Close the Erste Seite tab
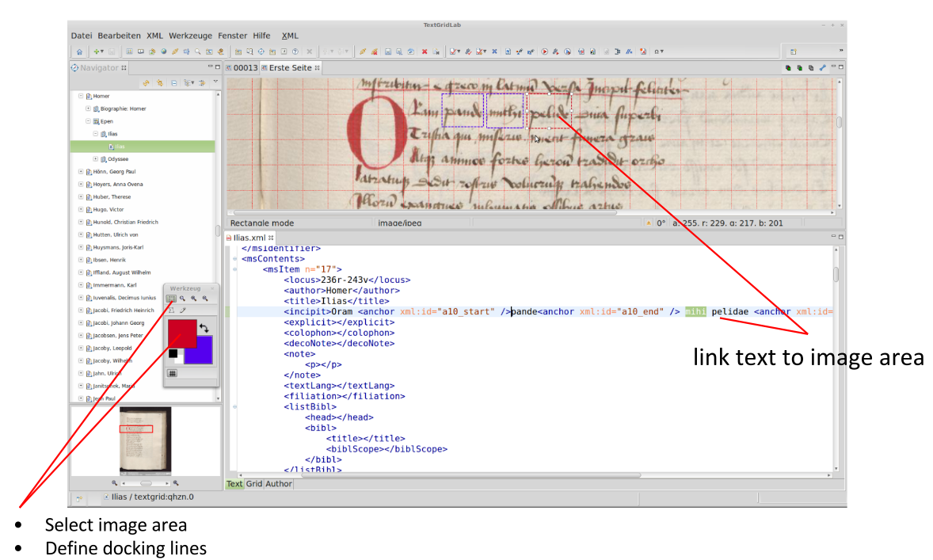 pyautogui.click(x=318, y=68)
